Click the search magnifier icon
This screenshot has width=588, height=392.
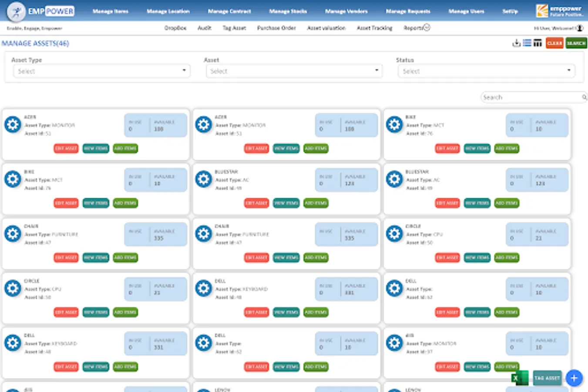coord(584,97)
